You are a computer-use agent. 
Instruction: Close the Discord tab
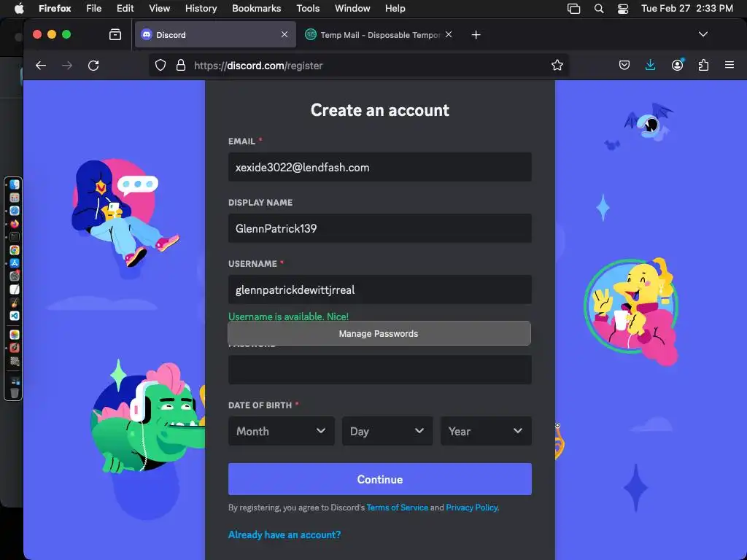tap(285, 34)
